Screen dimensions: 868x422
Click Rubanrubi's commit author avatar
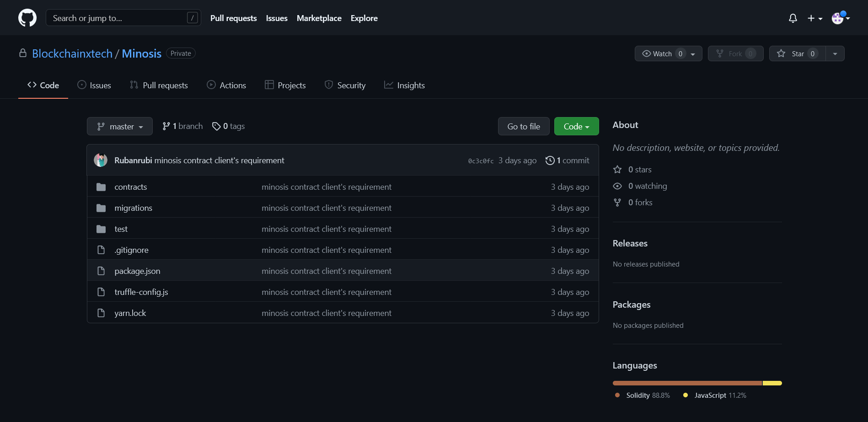pyautogui.click(x=101, y=160)
